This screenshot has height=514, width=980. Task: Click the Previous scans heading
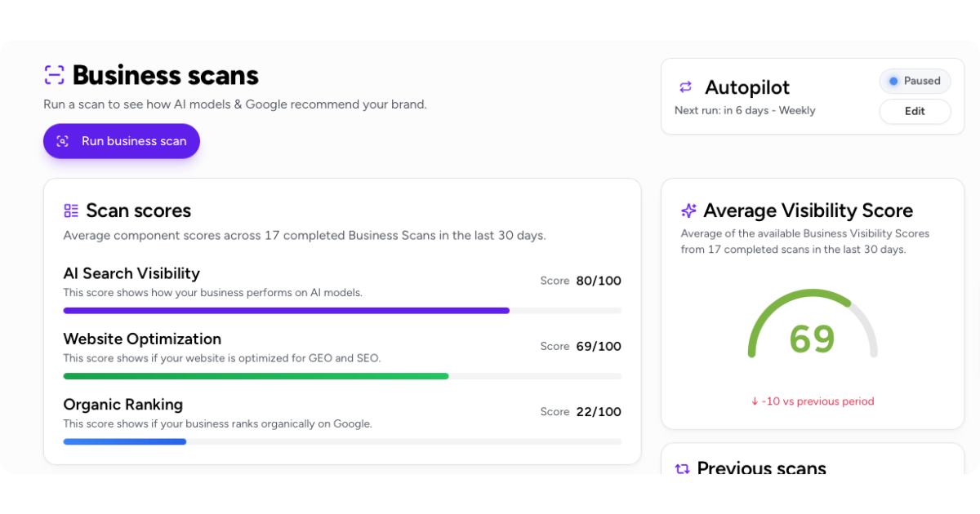[761, 468]
